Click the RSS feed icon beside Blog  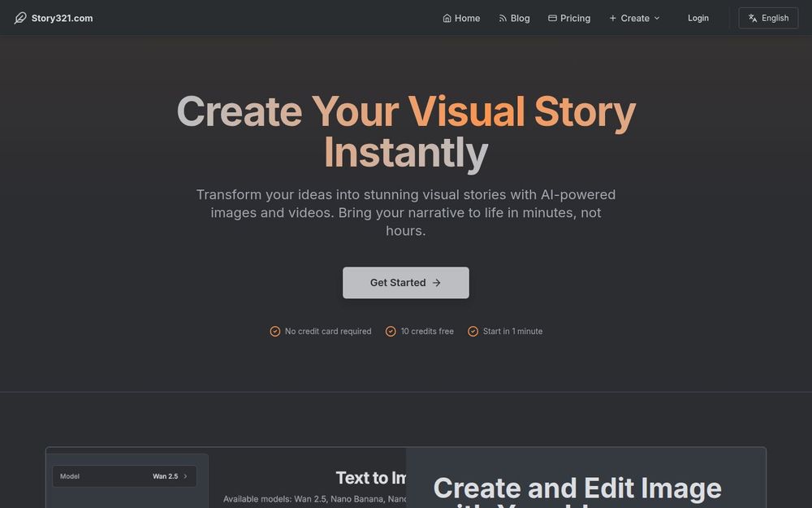coord(503,18)
